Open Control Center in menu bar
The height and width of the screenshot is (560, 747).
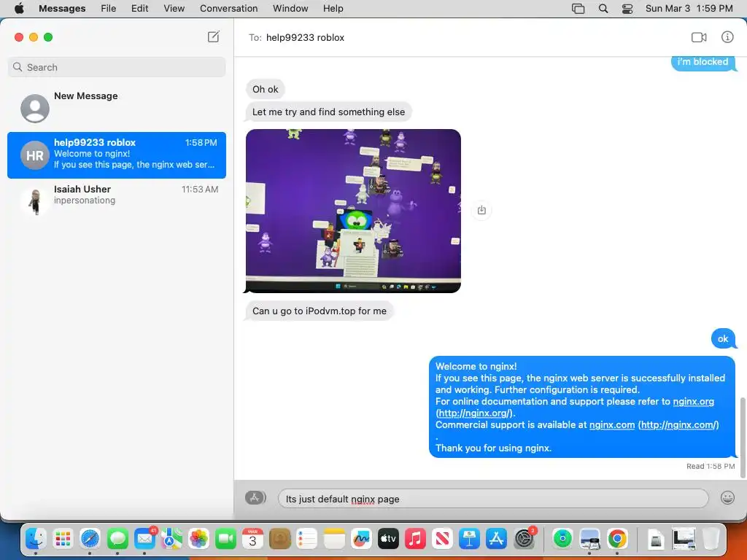(x=627, y=9)
